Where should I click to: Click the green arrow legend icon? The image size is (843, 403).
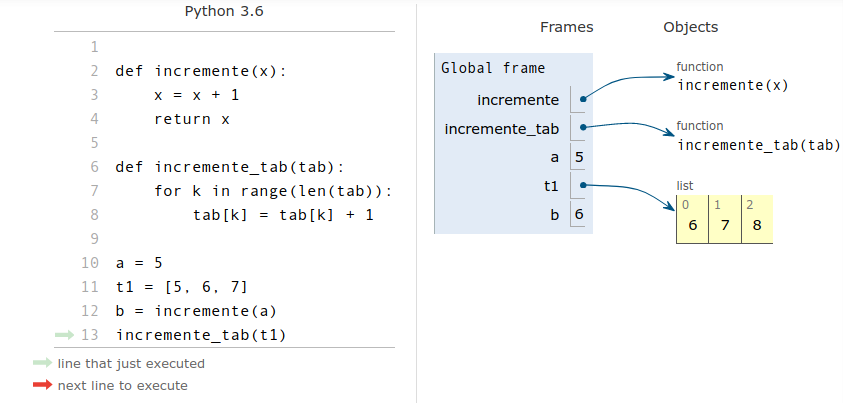[x=41, y=364]
